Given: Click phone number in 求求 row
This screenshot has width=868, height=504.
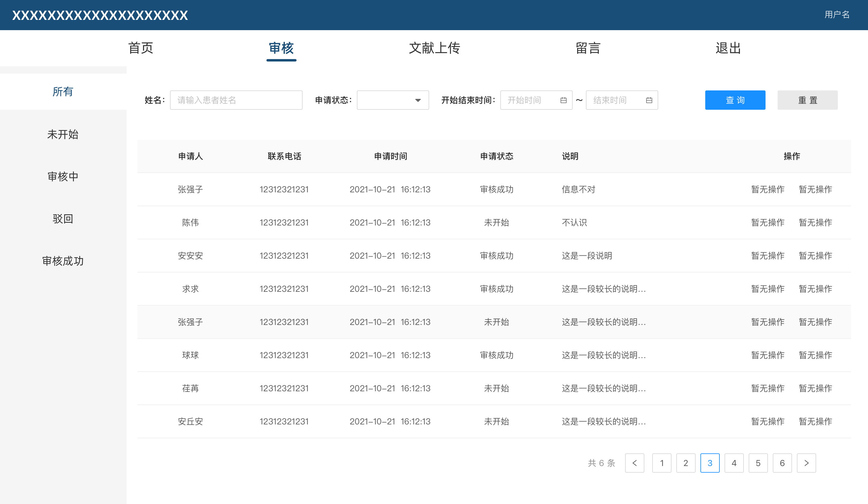Looking at the screenshot, I should click(284, 289).
